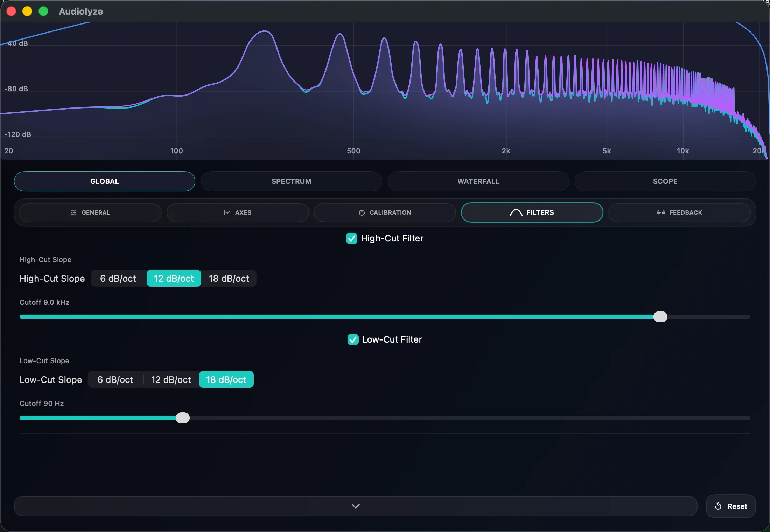Click the chart icon on AXES tab
This screenshot has width=770, height=532.
[227, 212]
